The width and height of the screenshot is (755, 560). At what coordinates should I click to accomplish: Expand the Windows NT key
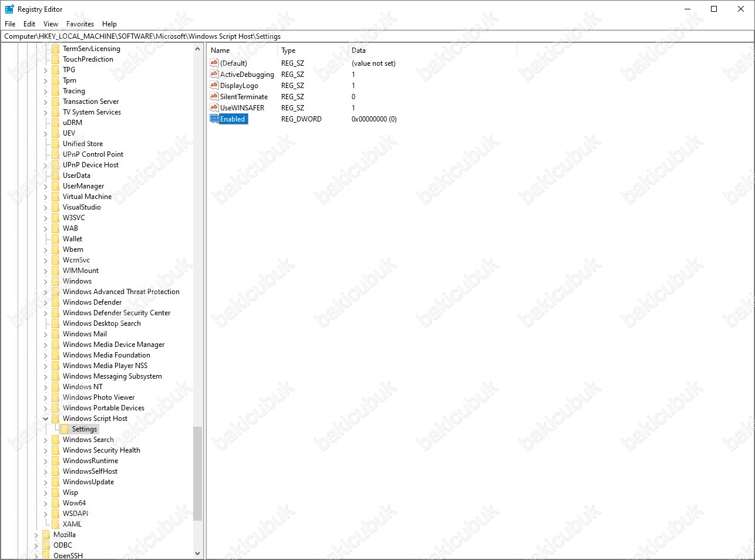46,387
